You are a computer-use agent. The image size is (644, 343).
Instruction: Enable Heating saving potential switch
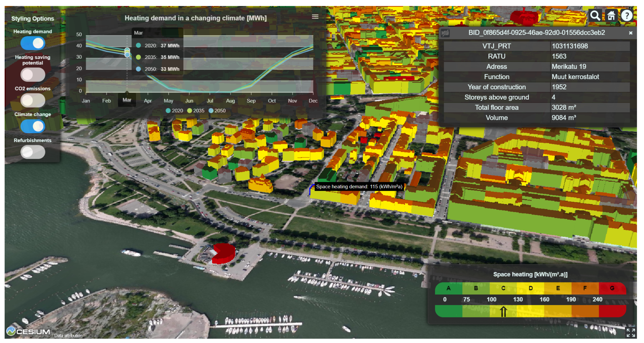pos(33,75)
